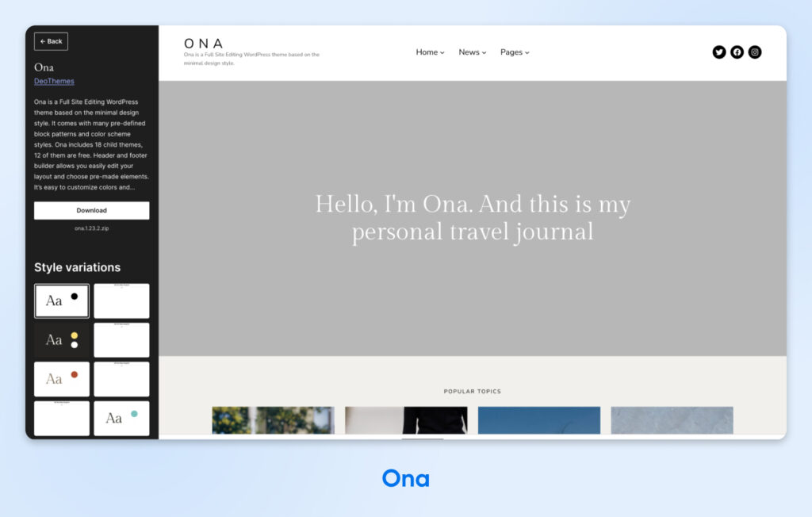Screen dimensions: 812x517
Task: Click the download filename ona.1.23.2.zip text
Action: click(x=90, y=228)
